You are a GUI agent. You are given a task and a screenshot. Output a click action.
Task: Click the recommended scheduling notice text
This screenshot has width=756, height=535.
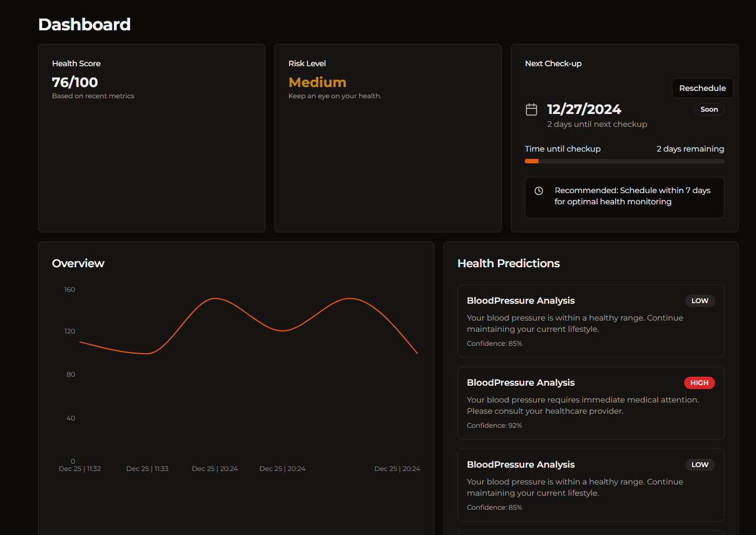pos(632,196)
